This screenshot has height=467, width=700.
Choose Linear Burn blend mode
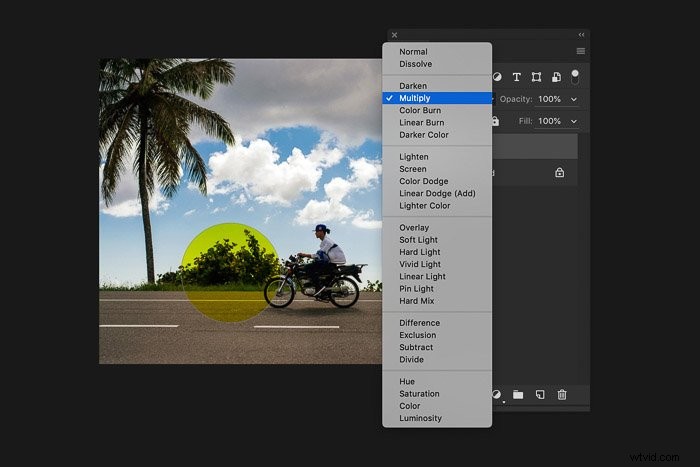point(437,122)
